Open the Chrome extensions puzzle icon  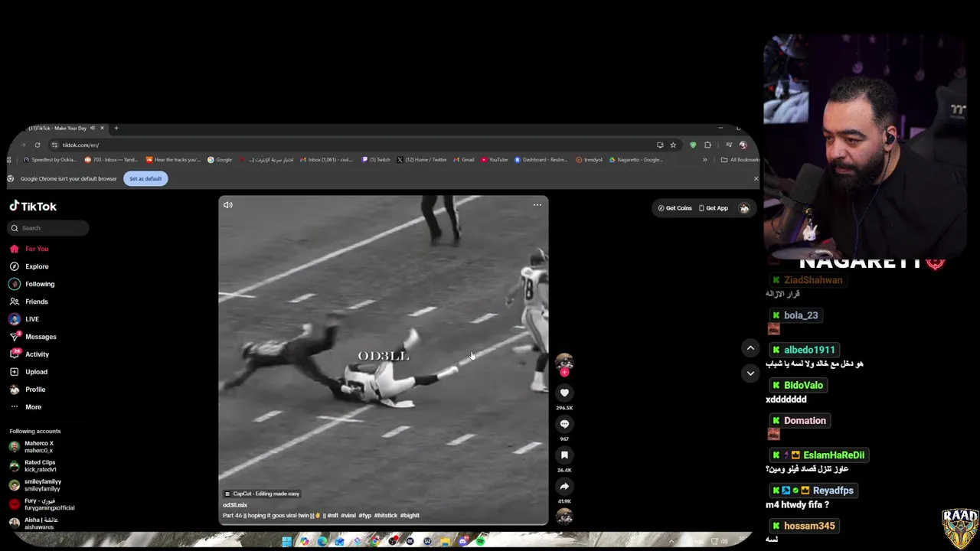pos(707,145)
